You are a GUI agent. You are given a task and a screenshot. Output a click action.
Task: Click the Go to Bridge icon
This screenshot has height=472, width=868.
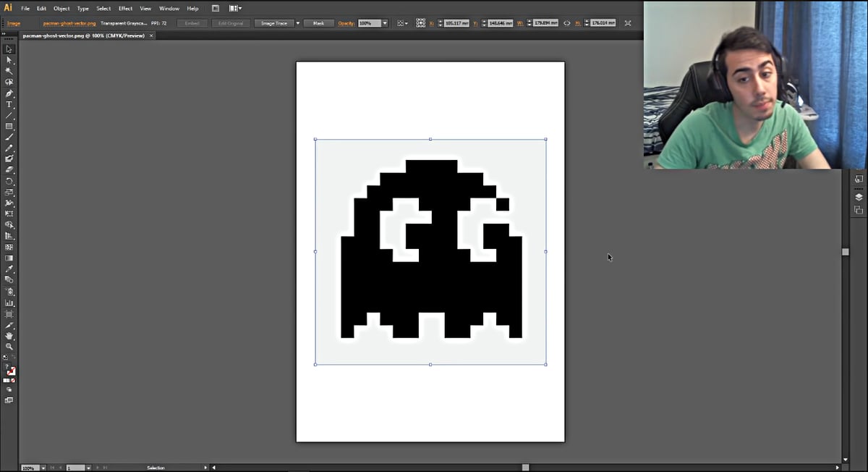click(x=216, y=8)
